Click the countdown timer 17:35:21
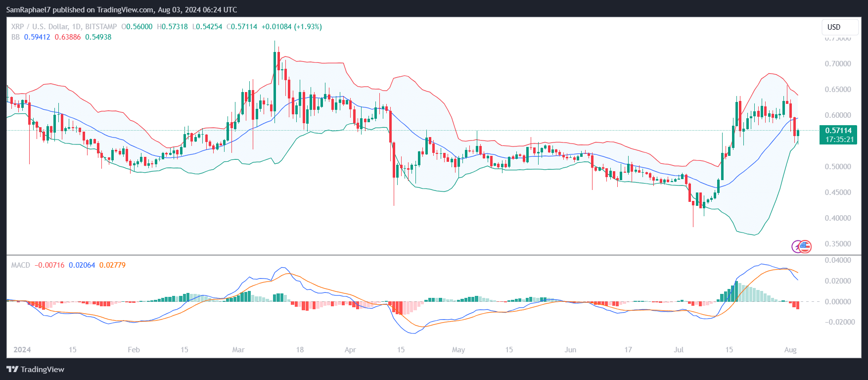This screenshot has width=868, height=380. [838, 140]
